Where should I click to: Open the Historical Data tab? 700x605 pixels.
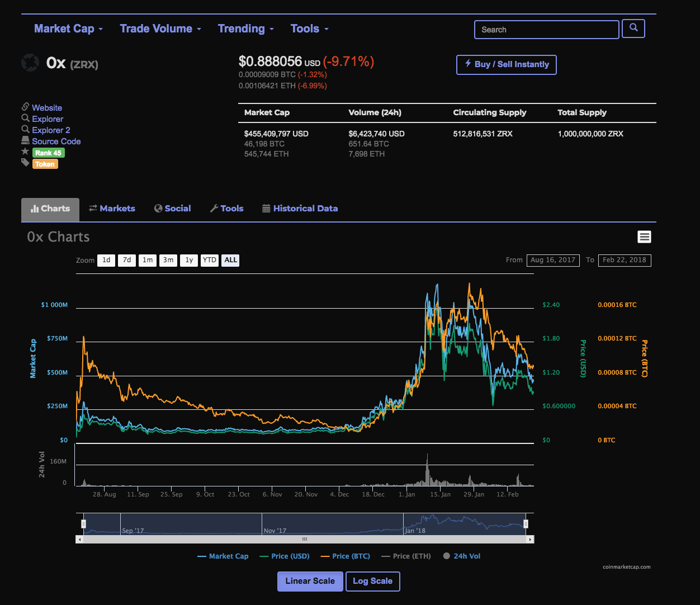(x=300, y=209)
